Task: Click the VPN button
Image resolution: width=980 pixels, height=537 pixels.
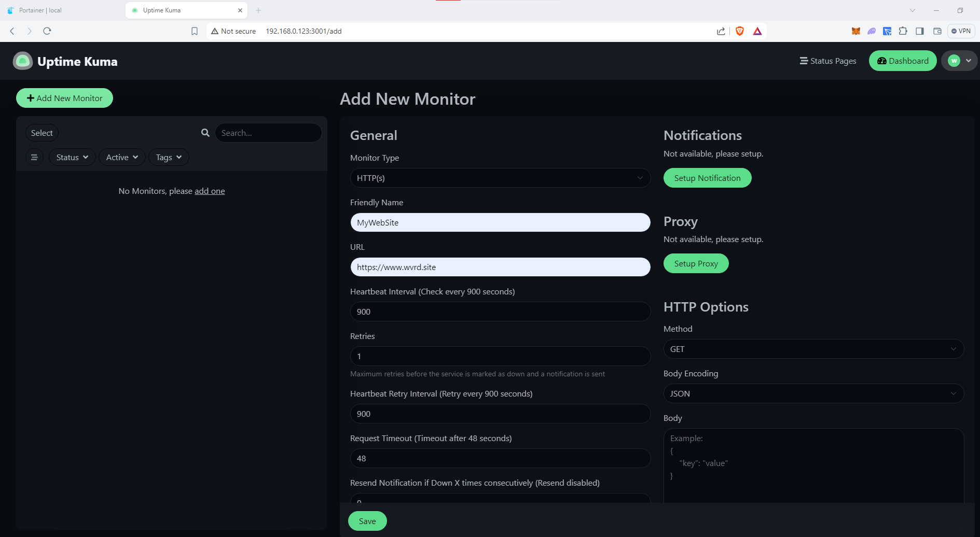Action: tap(961, 31)
